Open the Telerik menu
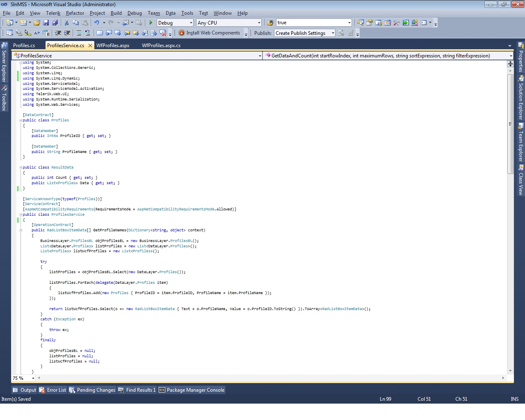 tap(53, 13)
